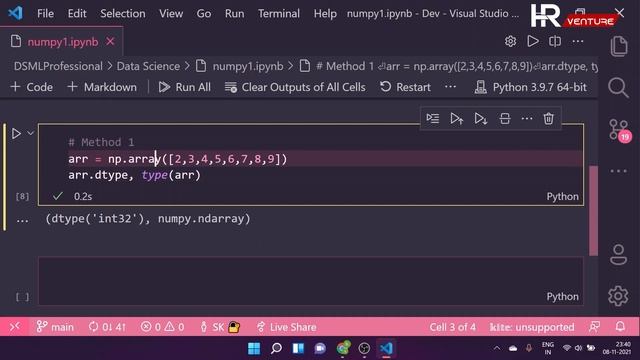
Task: Open the Search view in activity bar
Action: (x=618, y=87)
